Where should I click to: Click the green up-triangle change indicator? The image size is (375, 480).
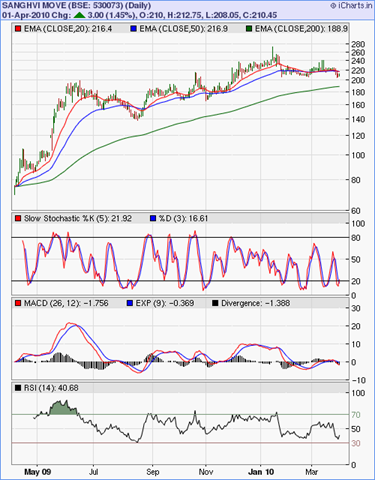[x=79, y=15]
